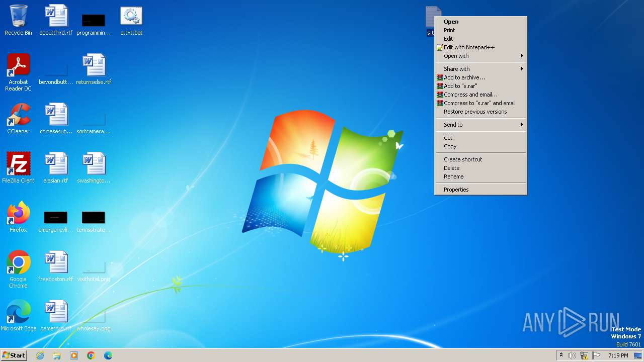
Task: Open the Recycle Bin desktop icon
Action: coord(18,20)
